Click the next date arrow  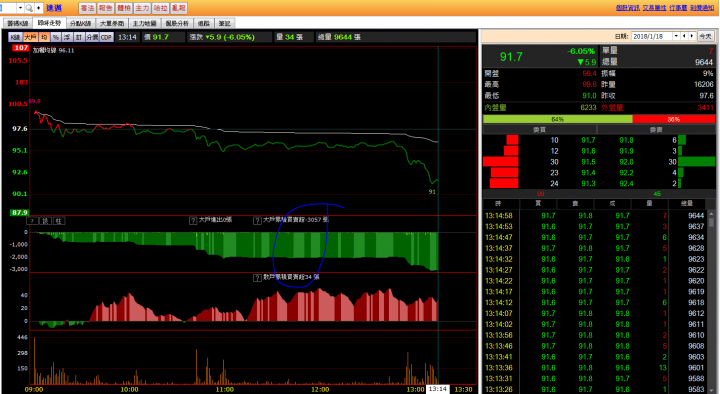click(x=692, y=36)
